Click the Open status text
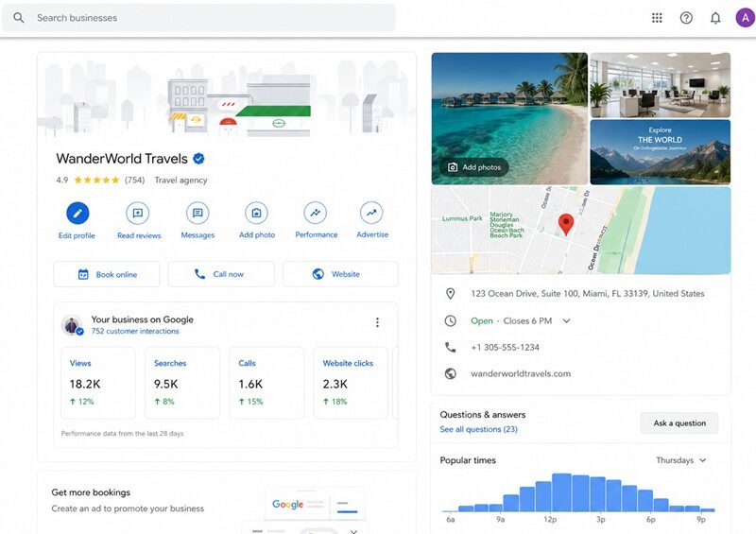 tap(482, 320)
